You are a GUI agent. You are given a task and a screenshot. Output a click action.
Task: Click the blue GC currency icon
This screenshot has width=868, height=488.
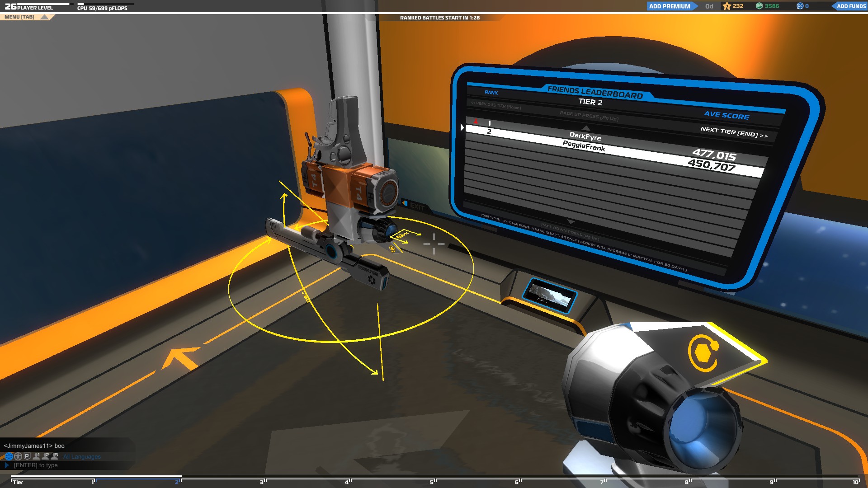coord(800,6)
